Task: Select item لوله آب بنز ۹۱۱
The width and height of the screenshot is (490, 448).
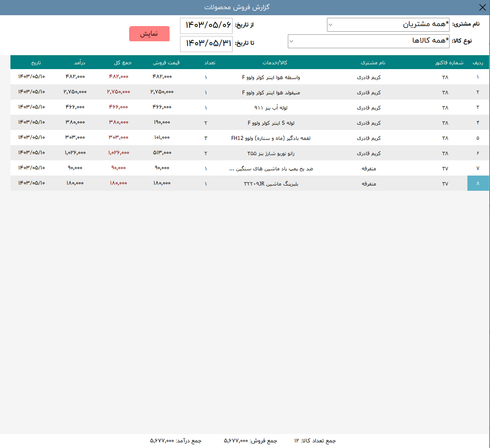Action: pos(271,108)
